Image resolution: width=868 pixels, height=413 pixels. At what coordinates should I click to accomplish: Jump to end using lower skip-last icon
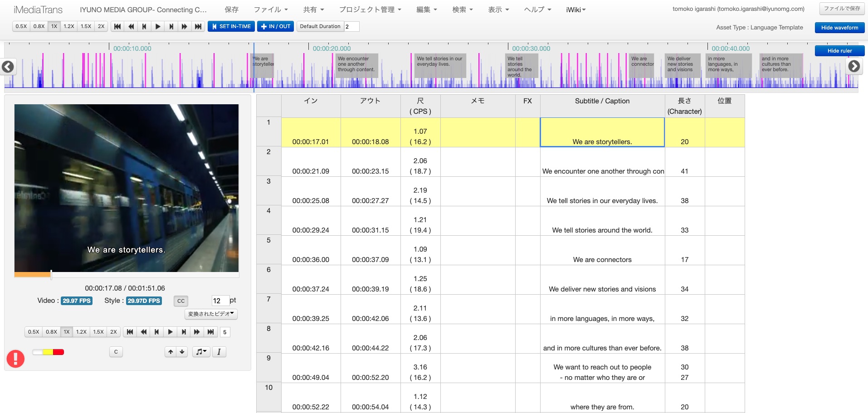click(210, 332)
